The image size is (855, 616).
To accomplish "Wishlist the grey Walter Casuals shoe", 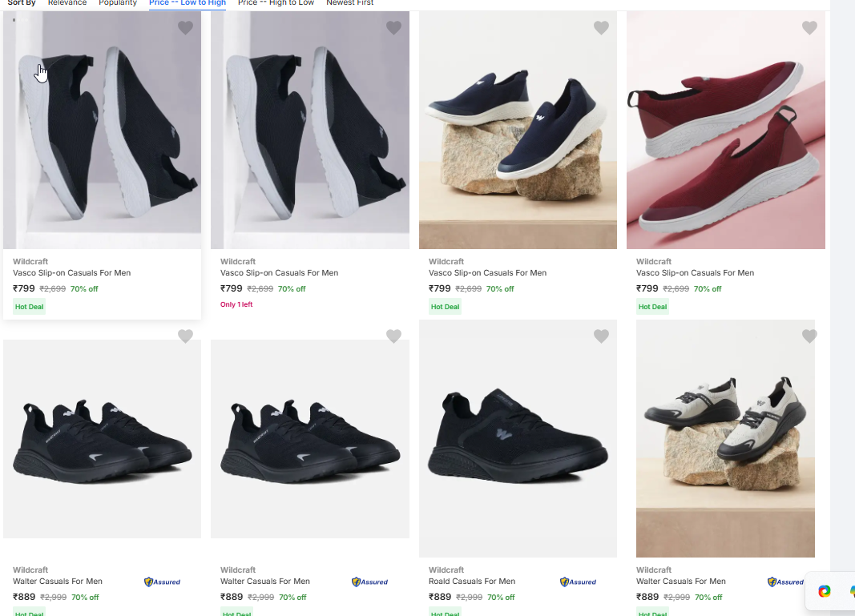I will tap(809, 336).
